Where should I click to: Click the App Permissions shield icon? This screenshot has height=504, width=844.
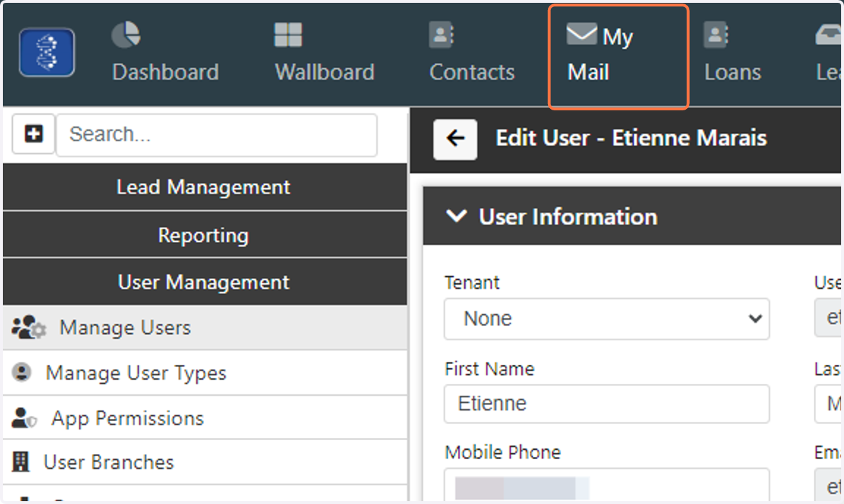[24, 418]
